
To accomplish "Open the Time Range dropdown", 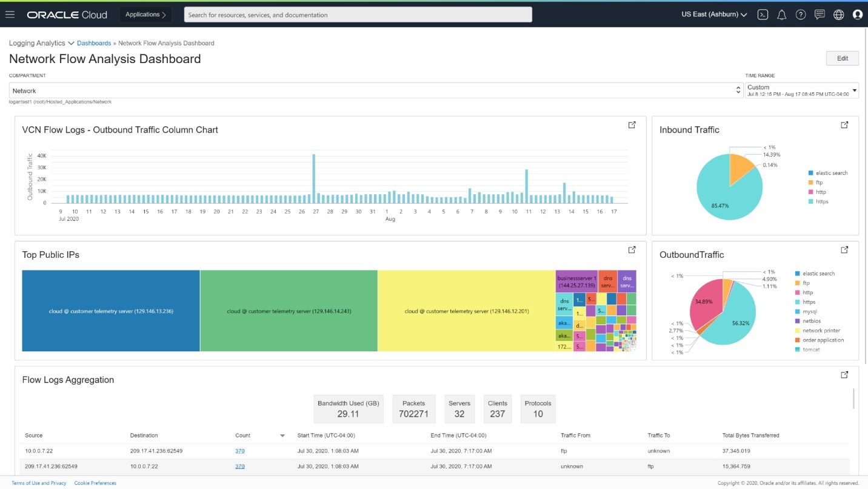I will click(x=855, y=90).
